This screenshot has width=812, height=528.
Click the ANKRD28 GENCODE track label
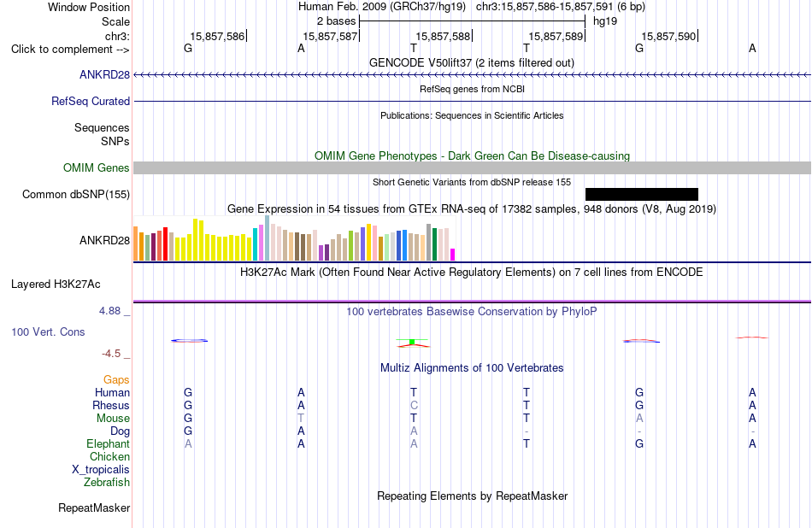coord(104,74)
